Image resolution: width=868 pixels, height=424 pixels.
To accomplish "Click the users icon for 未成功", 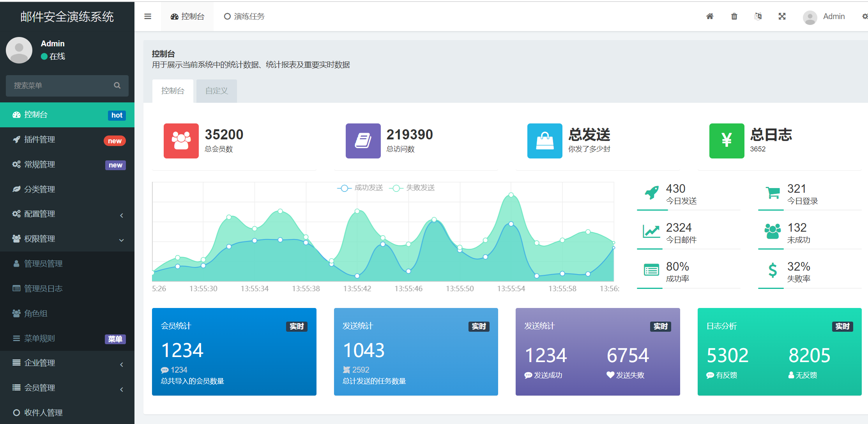I will click(773, 231).
